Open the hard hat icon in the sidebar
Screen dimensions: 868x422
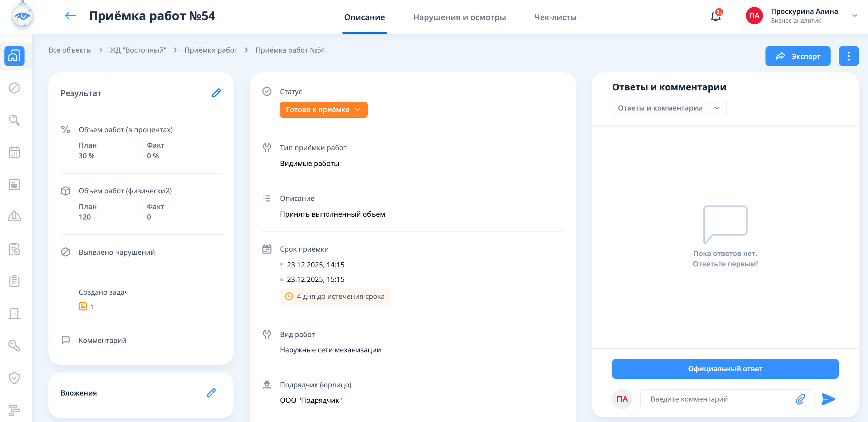tap(14, 217)
